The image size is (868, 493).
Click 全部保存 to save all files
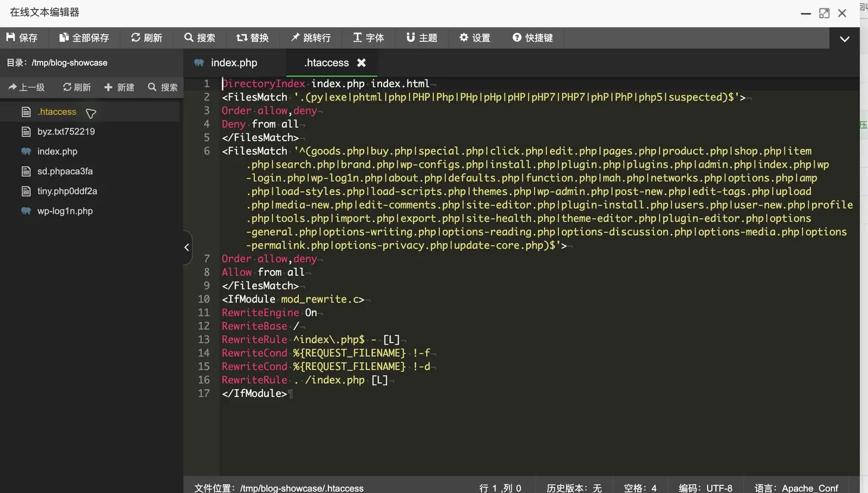(84, 37)
